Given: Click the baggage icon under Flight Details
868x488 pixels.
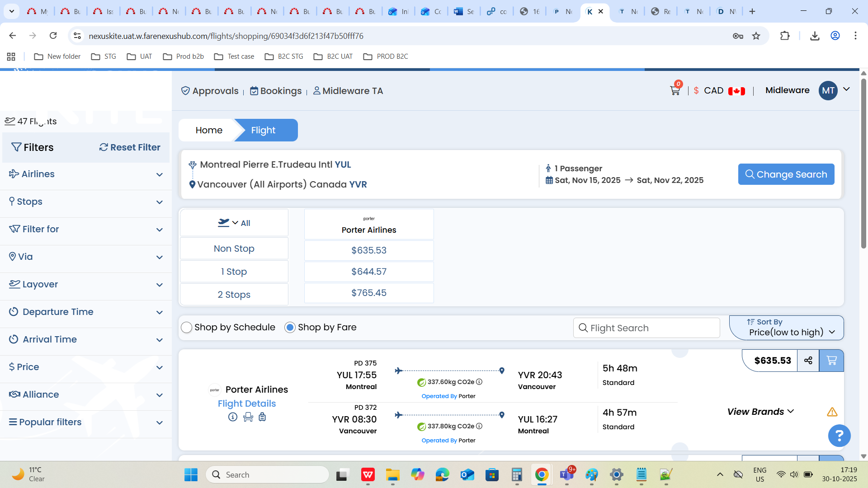Looking at the screenshot, I should pyautogui.click(x=262, y=417).
